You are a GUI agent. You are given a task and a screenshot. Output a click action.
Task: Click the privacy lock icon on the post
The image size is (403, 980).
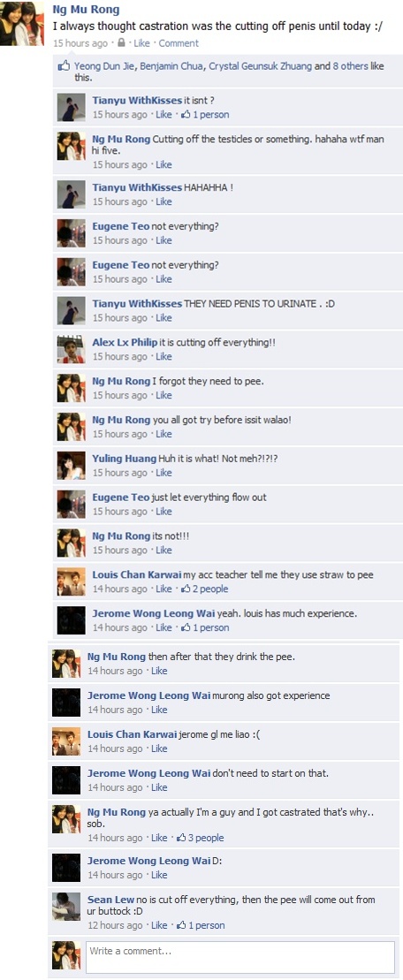122,43
